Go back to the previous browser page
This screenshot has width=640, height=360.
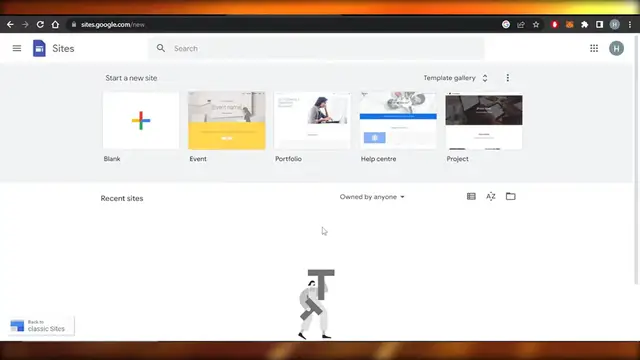coord(10,24)
